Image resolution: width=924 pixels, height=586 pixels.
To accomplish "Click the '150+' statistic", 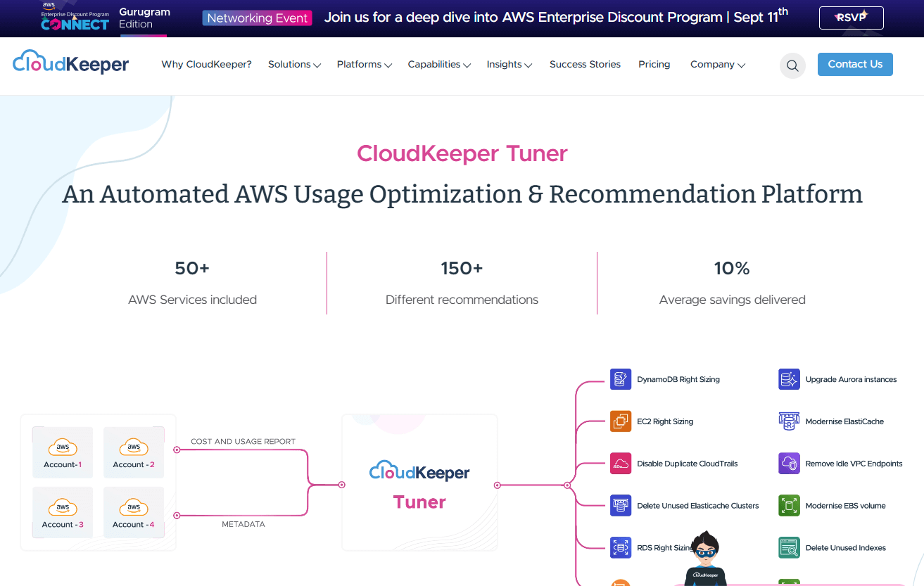I will point(462,268).
